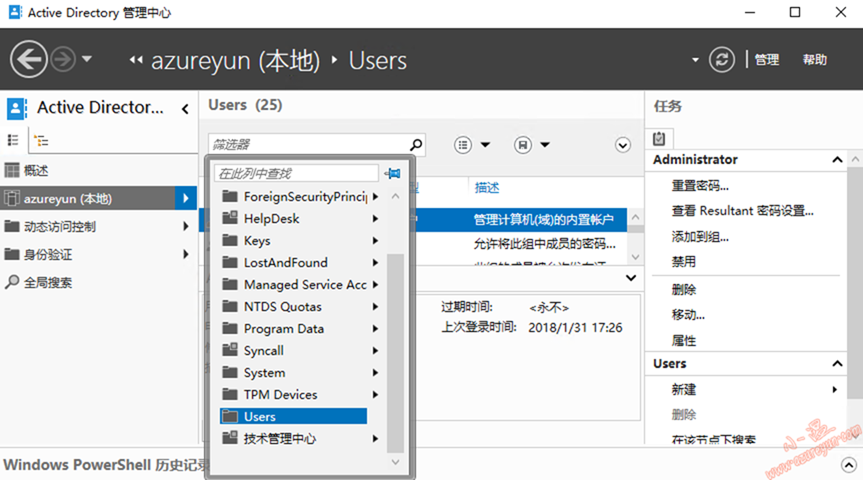Collapse the Administrator tasks section
This screenshot has width=863, height=480.
[837, 160]
